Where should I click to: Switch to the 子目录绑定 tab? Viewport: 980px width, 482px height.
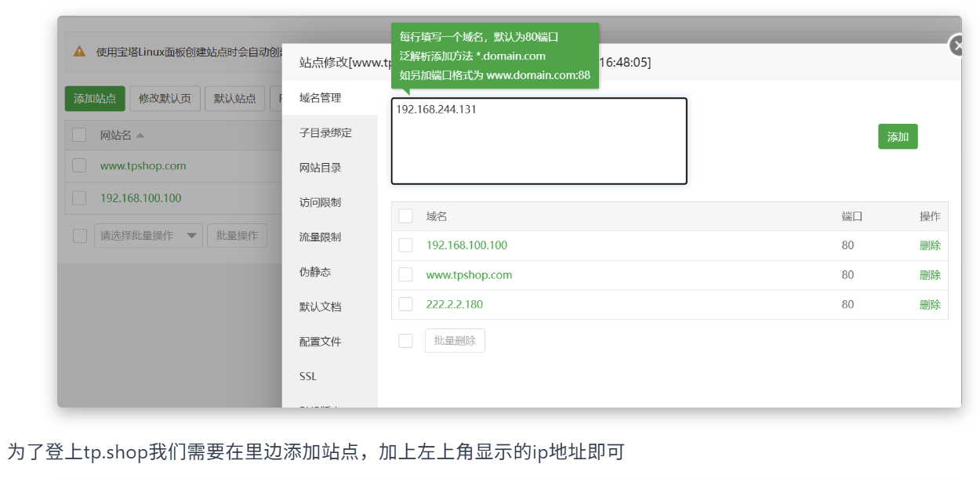[x=325, y=132]
